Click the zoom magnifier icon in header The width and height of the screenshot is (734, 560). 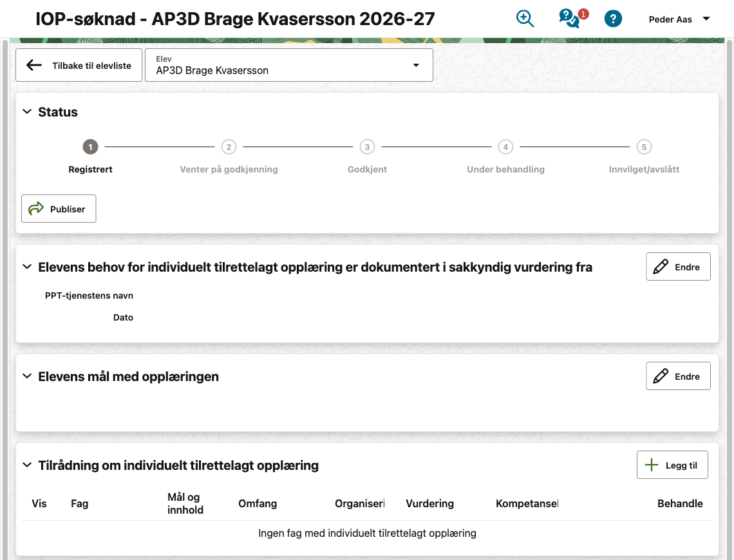pyautogui.click(x=525, y=19)
